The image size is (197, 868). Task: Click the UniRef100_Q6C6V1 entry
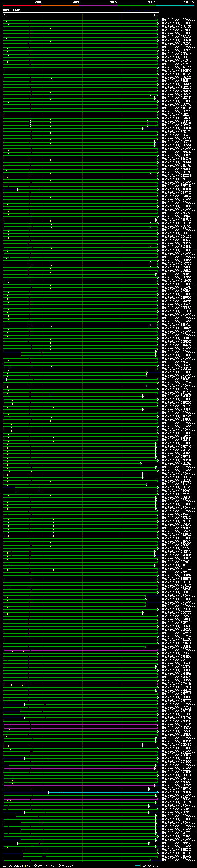coord(177,544)
